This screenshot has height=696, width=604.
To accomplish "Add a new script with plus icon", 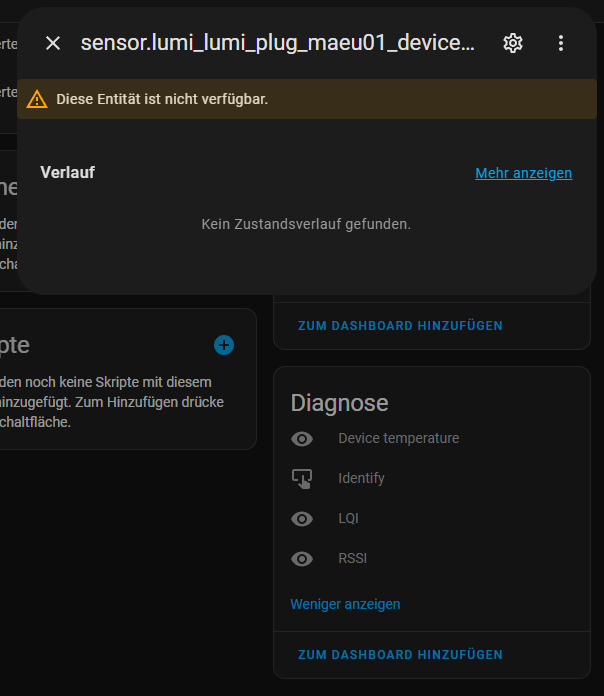I will tap(224, 345).
